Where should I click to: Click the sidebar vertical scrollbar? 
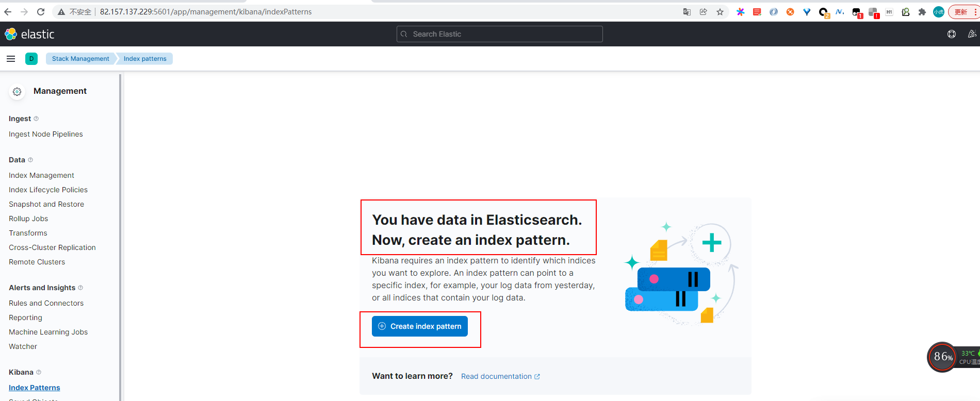[x=120, y=232]
